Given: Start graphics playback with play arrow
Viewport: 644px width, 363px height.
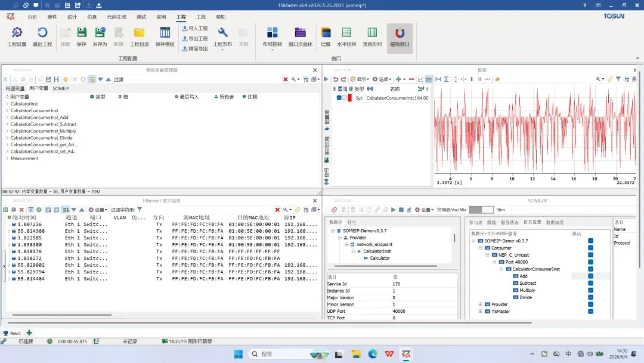Looking at the screenshot, I should click(x=326, y=79).
